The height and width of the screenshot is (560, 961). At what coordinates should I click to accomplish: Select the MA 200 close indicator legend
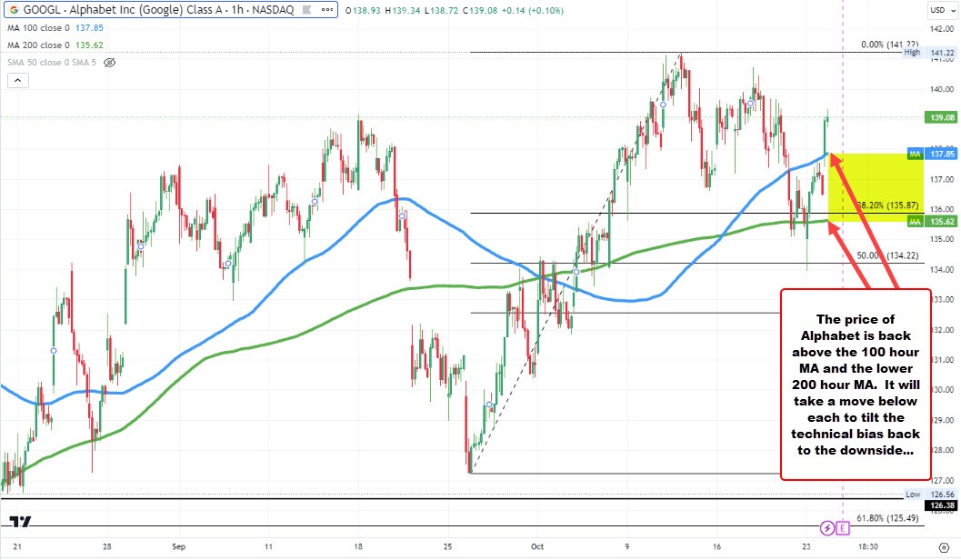tap(36, 45)
